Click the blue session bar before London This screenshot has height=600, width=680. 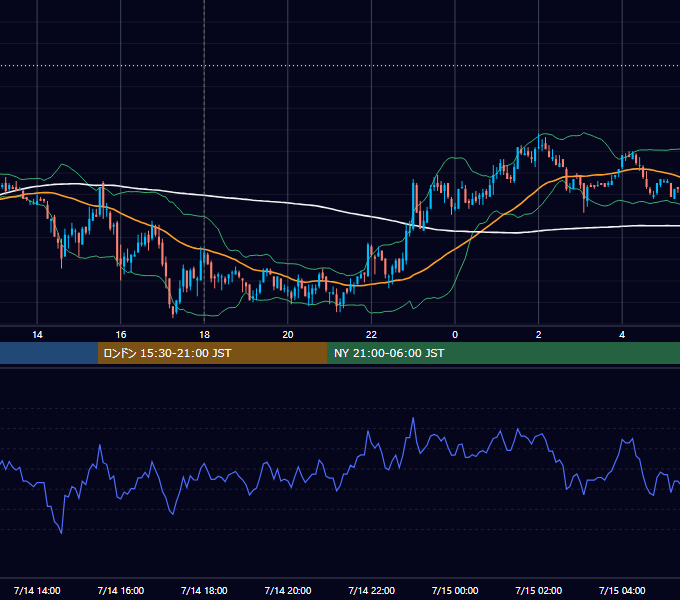coord(49,353)
